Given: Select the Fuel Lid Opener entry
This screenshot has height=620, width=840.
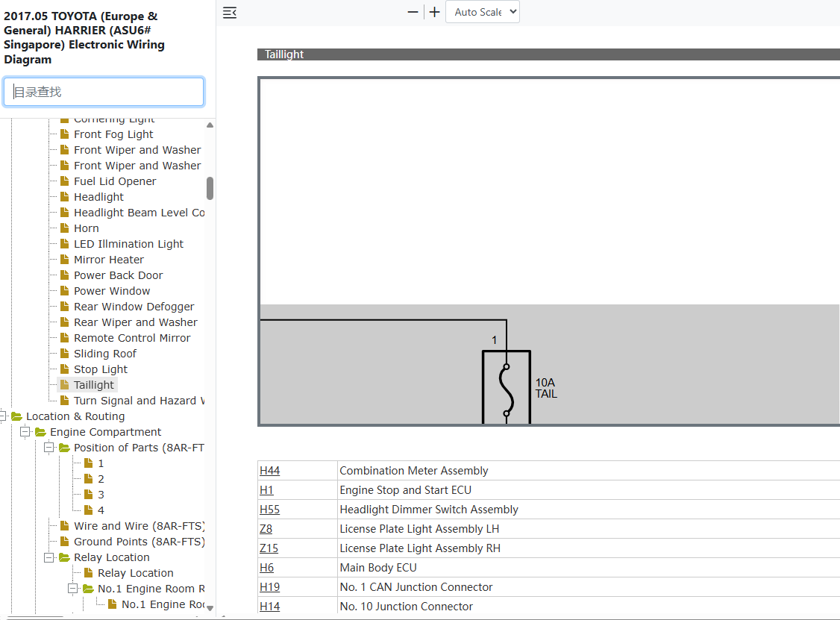Looking at the screenshot, I should [x=115, y=181].
